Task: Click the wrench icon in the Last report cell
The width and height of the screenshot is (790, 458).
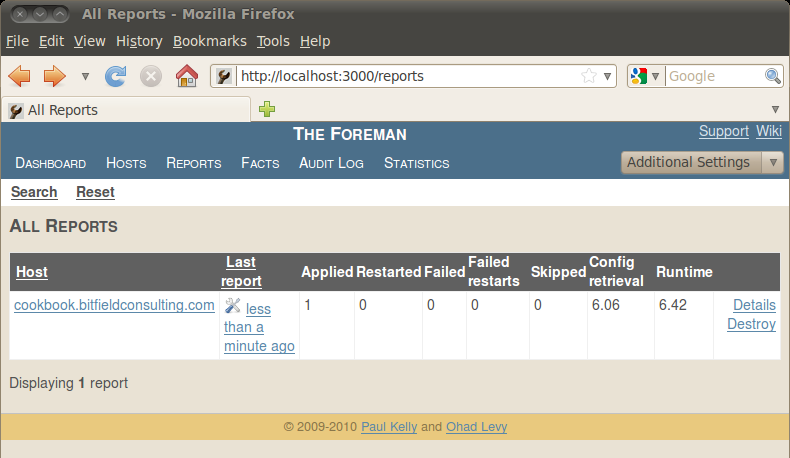Action: (x=233, y=306)
